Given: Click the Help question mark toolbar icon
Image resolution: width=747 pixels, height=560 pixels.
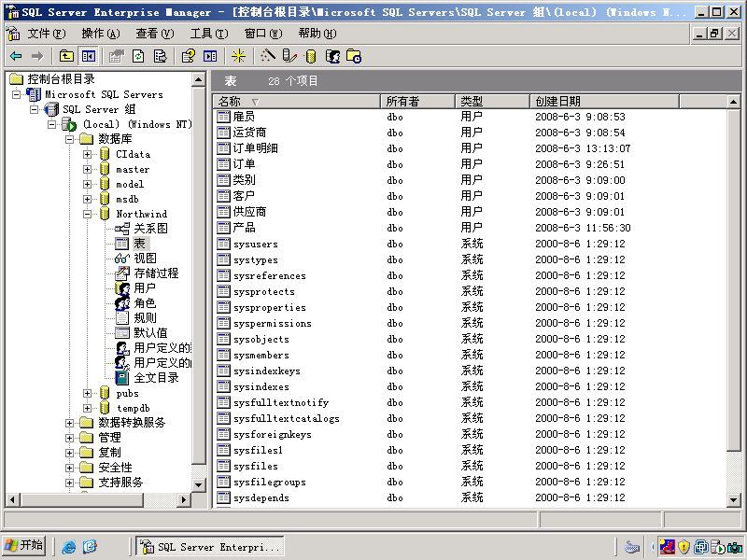Looking at the screenshot, I should point(189,56).
